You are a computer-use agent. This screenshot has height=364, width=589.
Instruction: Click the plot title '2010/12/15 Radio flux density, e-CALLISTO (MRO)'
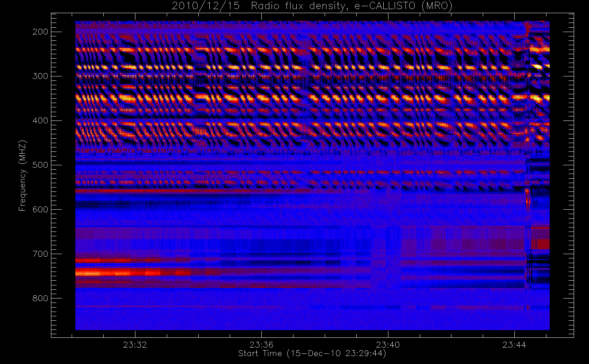coord(312,6)
